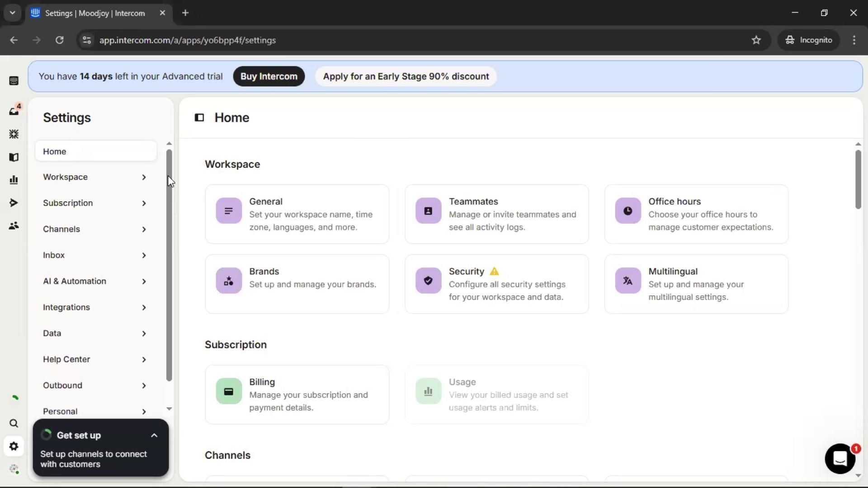This screenshot has height=488, width=868.
Task: Open the search magnifier icon in sidebar
Action: click(14, 423)
